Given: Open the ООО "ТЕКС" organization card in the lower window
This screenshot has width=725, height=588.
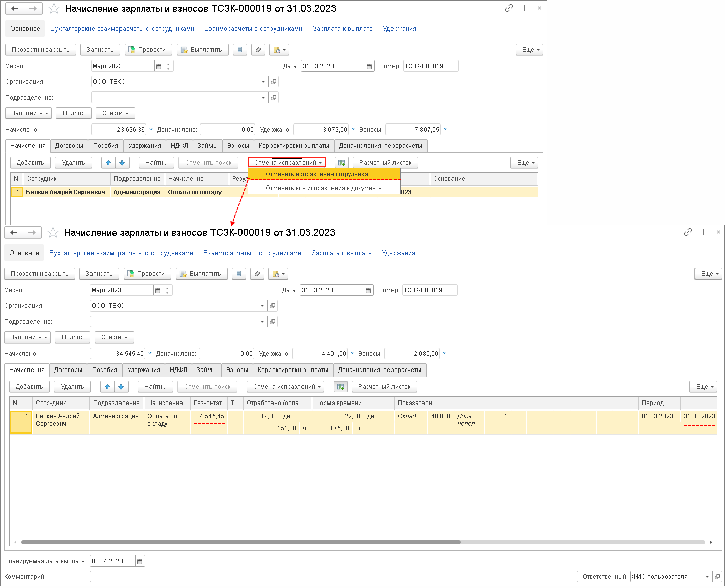Looking at the screenshot, I should pyautogui.click(x=273, y=306).
